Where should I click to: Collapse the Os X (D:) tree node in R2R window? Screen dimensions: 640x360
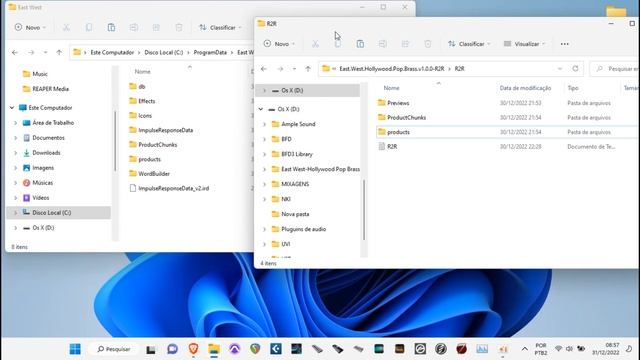[261, 109]
